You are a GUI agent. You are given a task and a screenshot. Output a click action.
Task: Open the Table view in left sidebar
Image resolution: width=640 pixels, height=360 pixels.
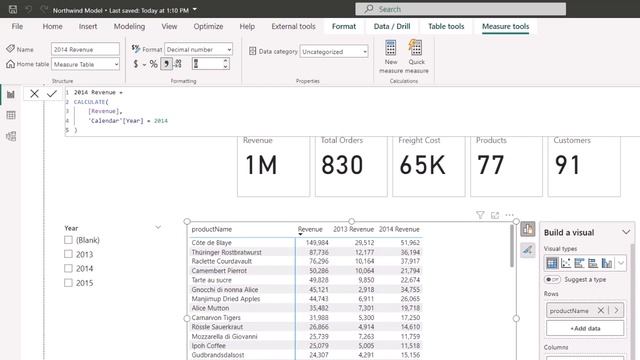[x=11, y=115]
